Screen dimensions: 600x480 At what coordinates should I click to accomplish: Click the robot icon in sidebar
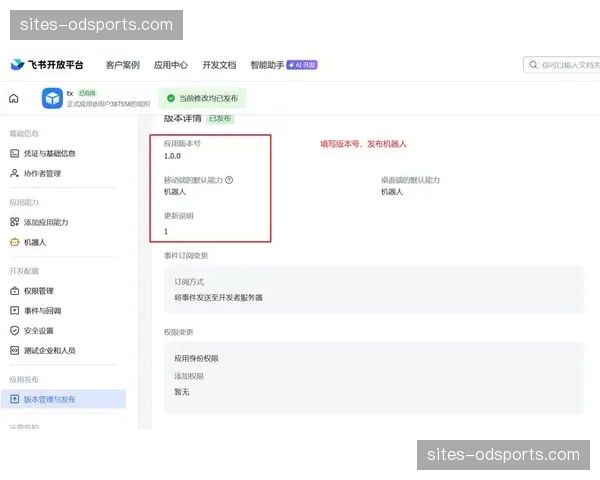click(15, 242)
